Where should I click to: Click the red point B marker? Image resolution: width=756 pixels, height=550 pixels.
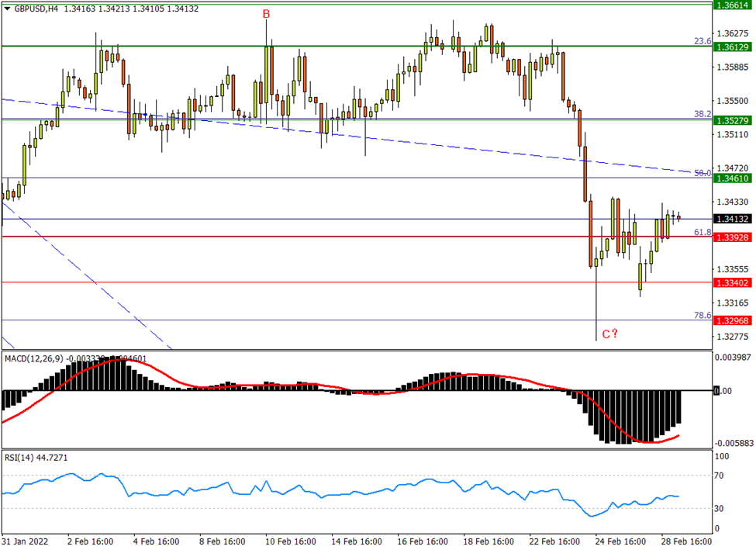(266, 13)
